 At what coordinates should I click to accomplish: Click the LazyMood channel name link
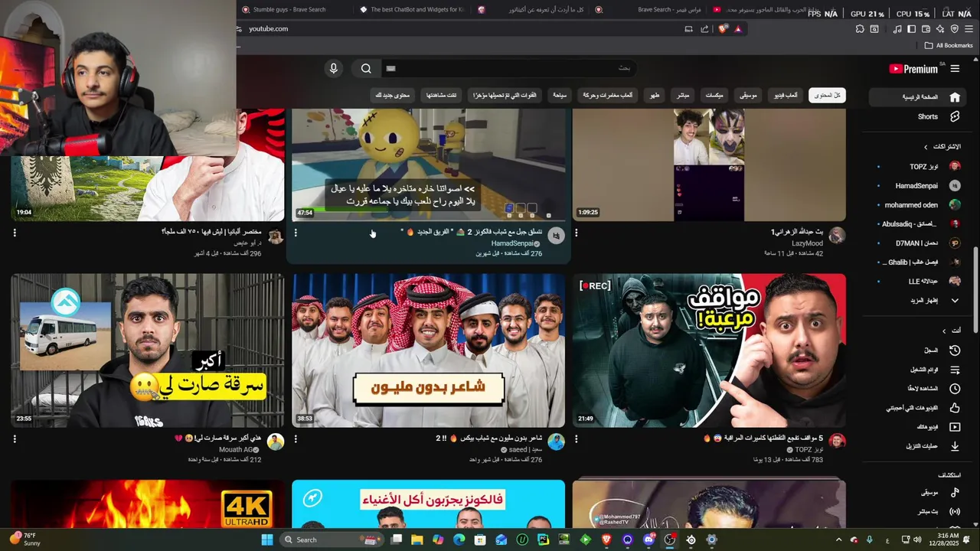807,243
